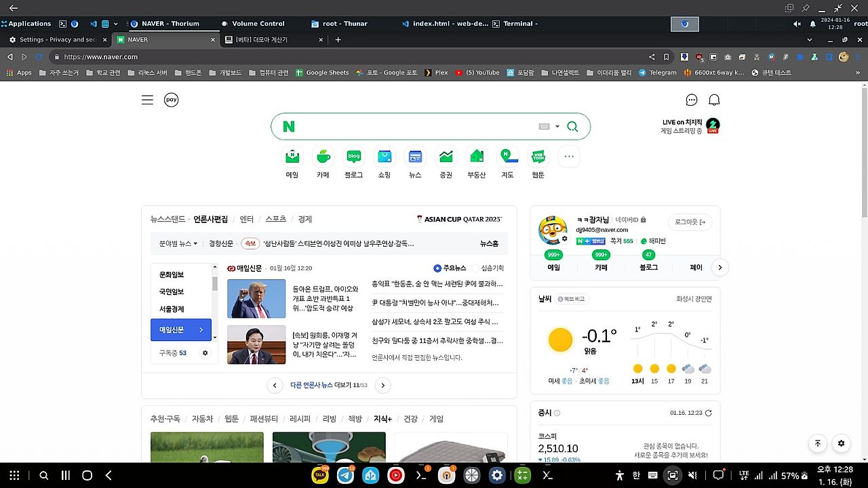Select the 심층기획 radio button

click(476, 268)
